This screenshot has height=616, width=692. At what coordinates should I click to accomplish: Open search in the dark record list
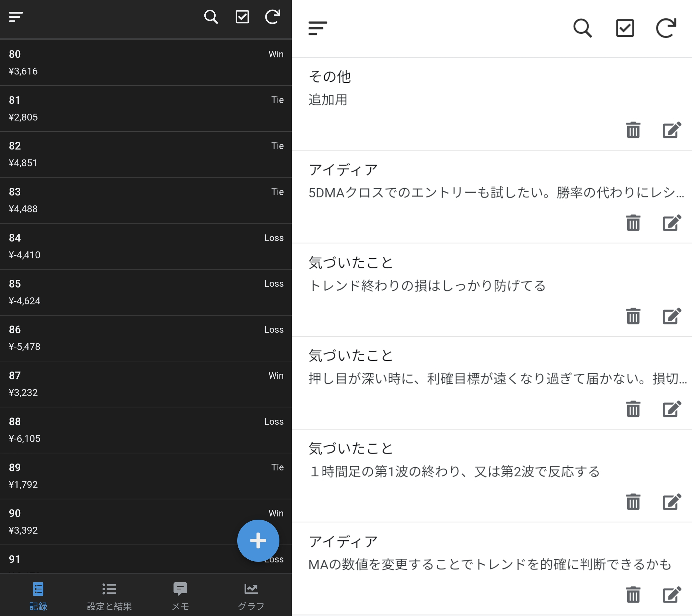[x=211, y=17]
